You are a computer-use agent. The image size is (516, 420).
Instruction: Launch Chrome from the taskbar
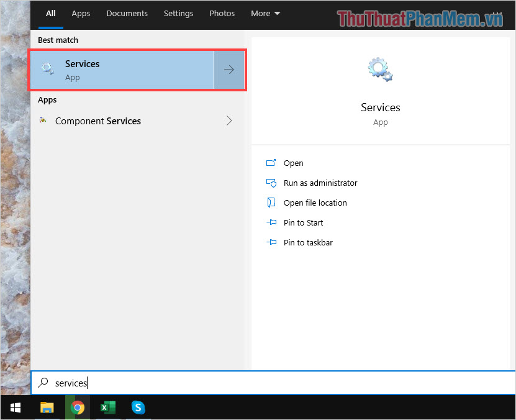(77, 408)
